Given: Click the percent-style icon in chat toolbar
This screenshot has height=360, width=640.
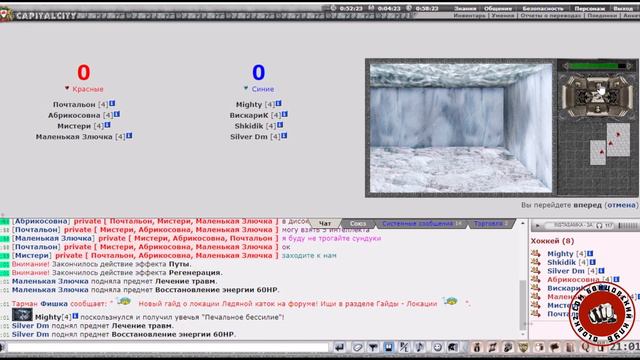Looking at the screenshot, I should point(404,347).
